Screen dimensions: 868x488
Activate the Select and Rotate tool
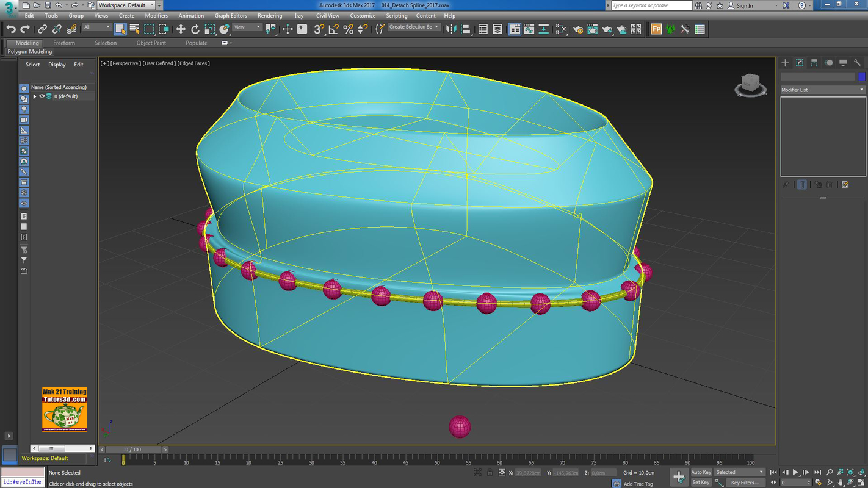[x=195, y=29]
